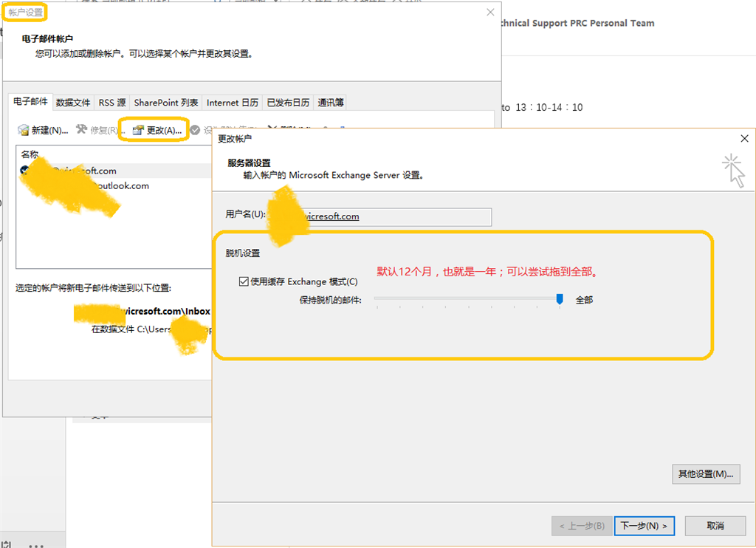
Task: Select the account ending in outlook.com
Action: click(114, 185)
